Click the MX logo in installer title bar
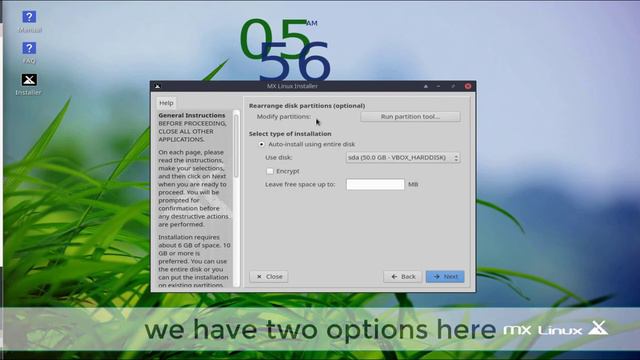 (x=158, y=86)
